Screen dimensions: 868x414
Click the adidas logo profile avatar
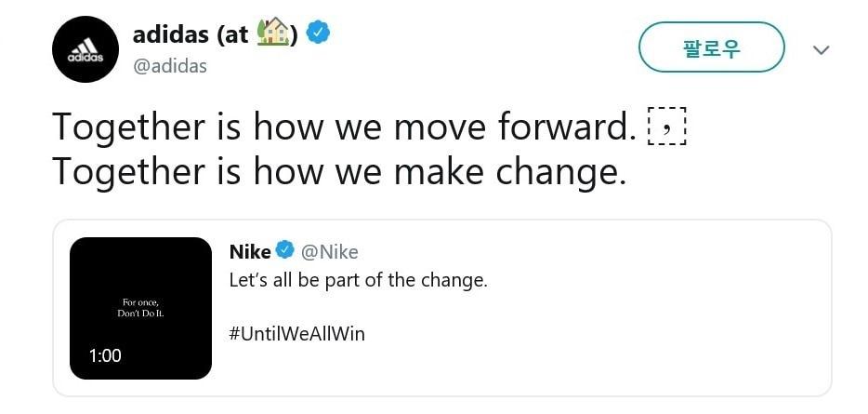(x=85, y=50)
